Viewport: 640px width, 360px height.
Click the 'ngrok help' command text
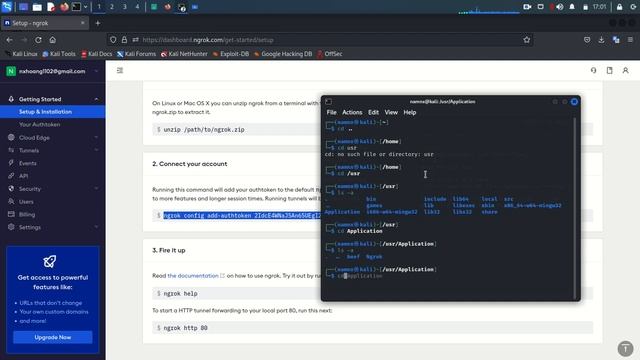tap(180, 293)
